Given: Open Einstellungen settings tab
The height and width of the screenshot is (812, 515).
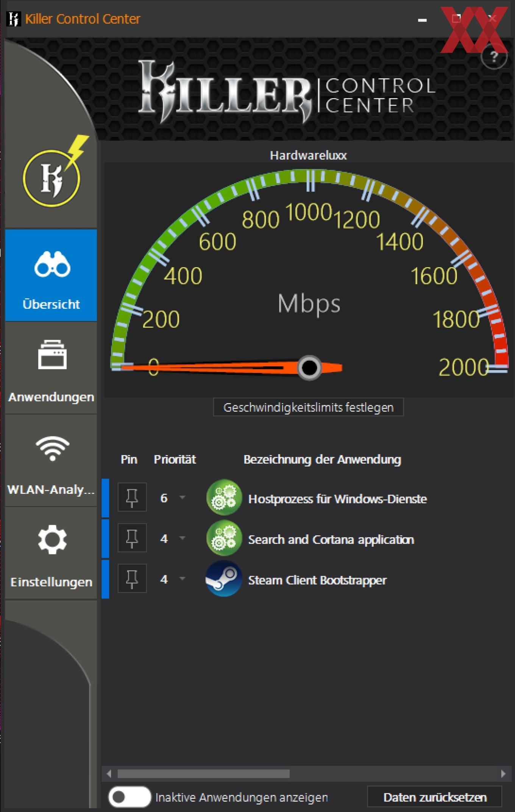Looking at the screenshot, I should [x=51, y=553].
